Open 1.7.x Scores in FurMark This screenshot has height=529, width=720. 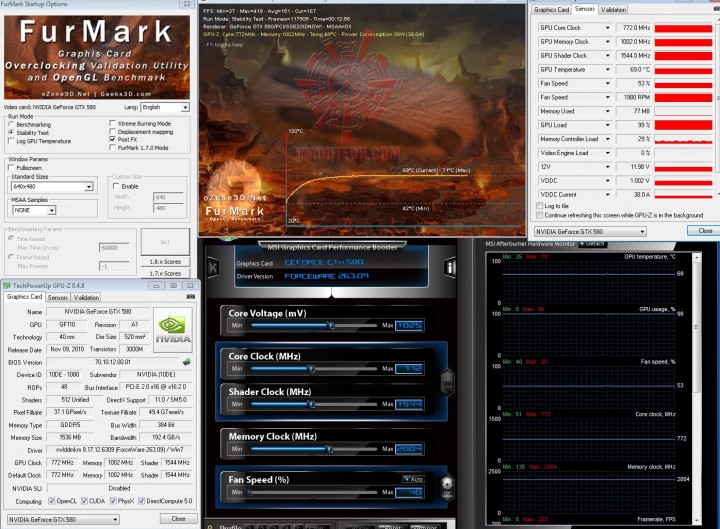click(165, 273)
